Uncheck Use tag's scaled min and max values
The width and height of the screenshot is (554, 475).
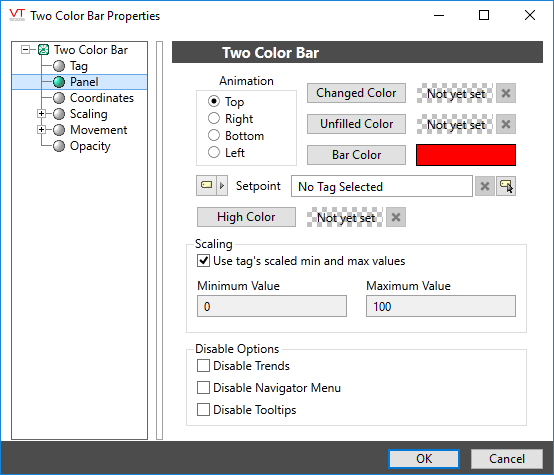coord(203,261)
